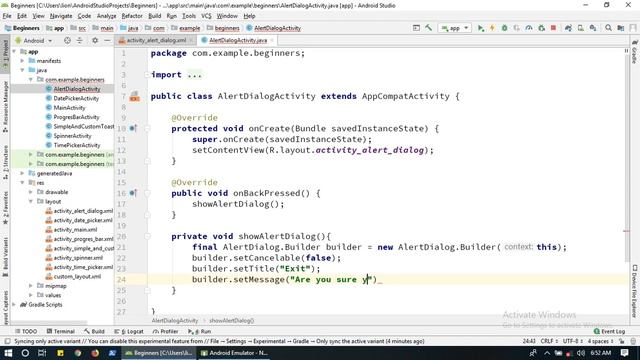Collapse the java folder
This screenshot has width=640, height=360.
pyautogui.click(x=22, y=70)
